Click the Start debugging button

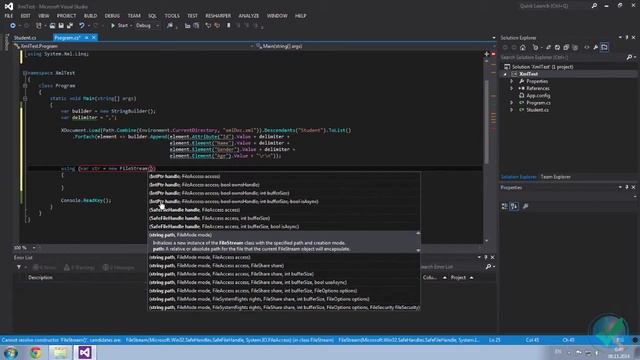[119, 26]
